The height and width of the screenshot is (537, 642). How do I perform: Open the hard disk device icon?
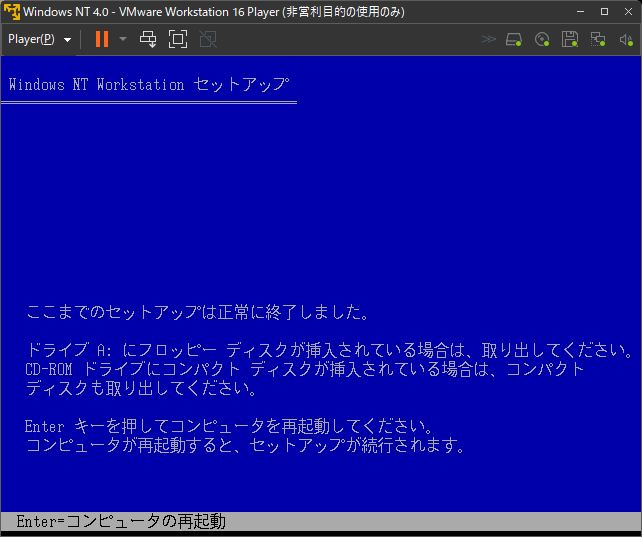(514, 39)
